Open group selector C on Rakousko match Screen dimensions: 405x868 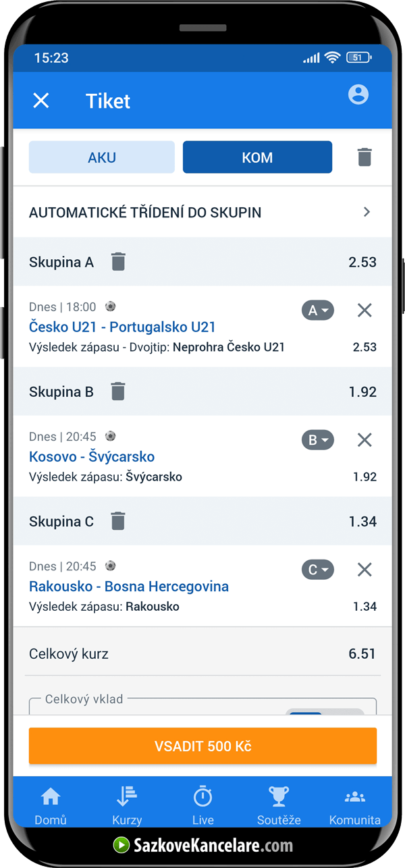(317, 569)
